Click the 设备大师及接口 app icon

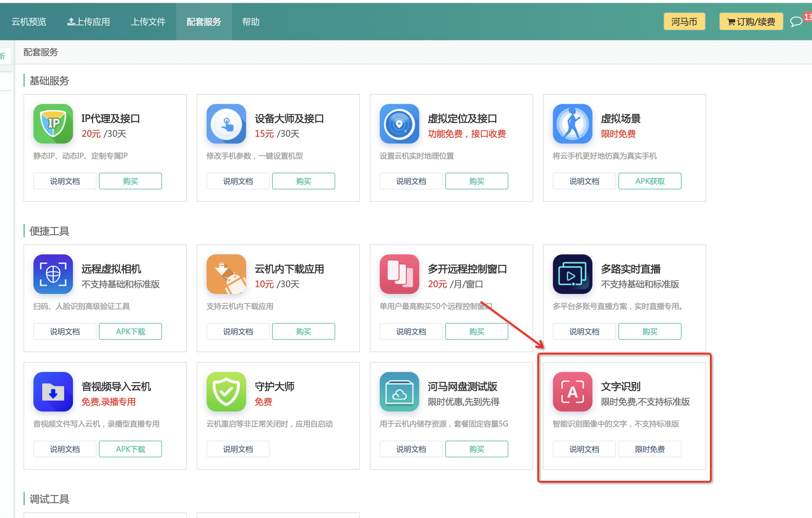226,124
